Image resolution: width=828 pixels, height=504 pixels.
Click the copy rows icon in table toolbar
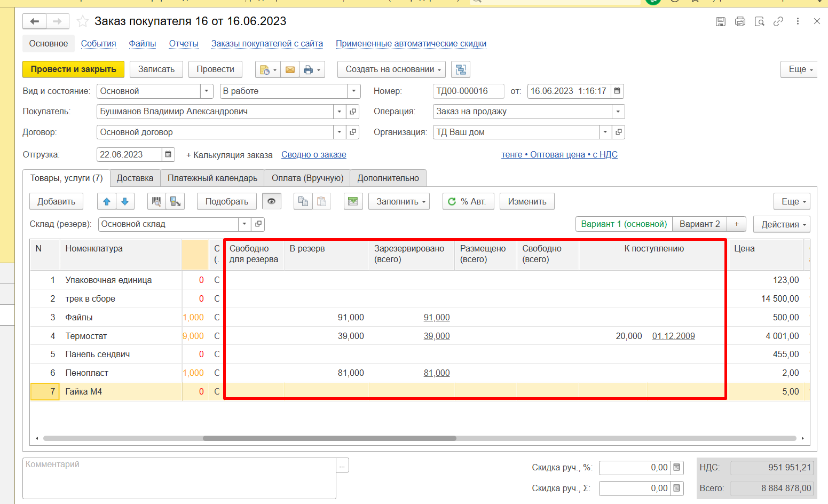click(303, 201)
